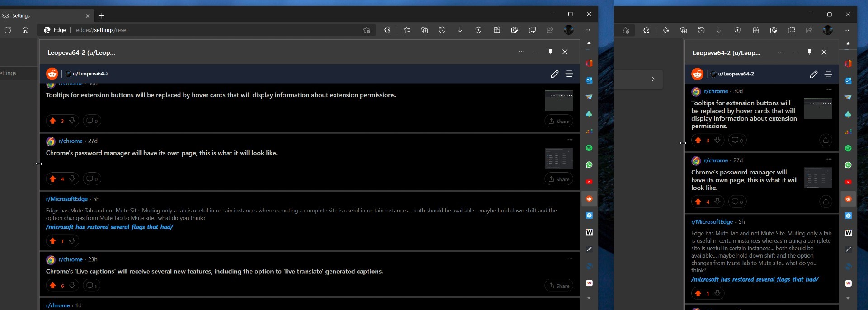
Task: Click the create-post pencil icon in the narrow Reddit panel
Action: point(813,74)
